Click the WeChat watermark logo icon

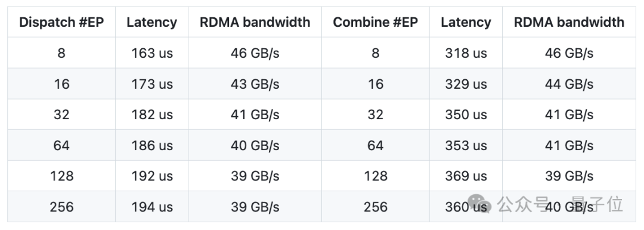tap(480, 203)
